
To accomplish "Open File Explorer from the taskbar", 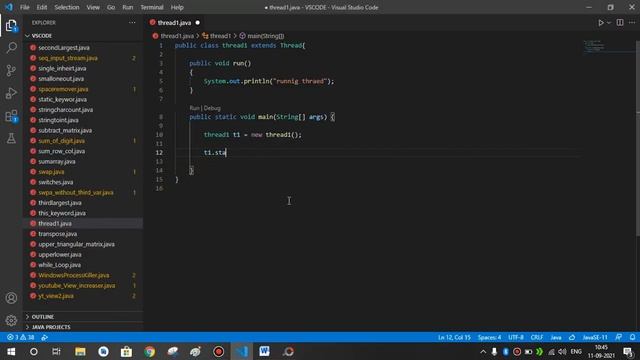I will (x=80, y=351).
